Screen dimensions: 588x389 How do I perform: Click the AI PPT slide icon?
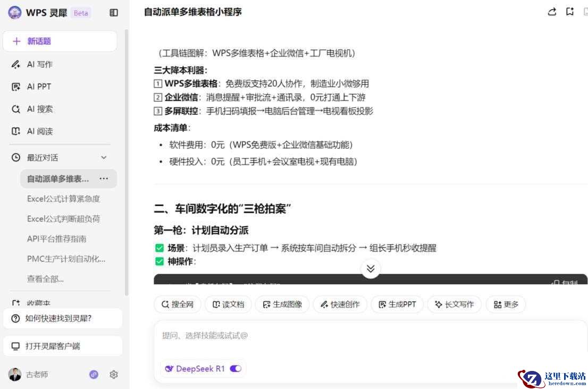(16, 87)
